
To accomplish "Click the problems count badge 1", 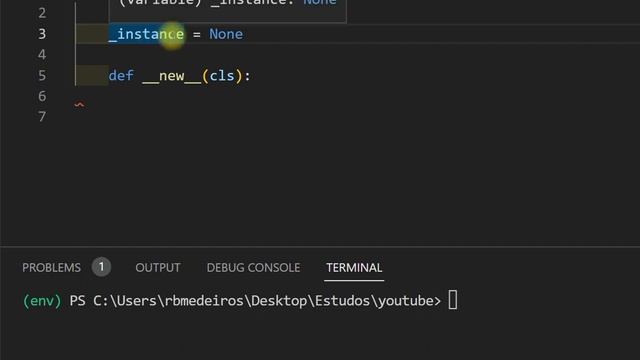I will point(101,267).
